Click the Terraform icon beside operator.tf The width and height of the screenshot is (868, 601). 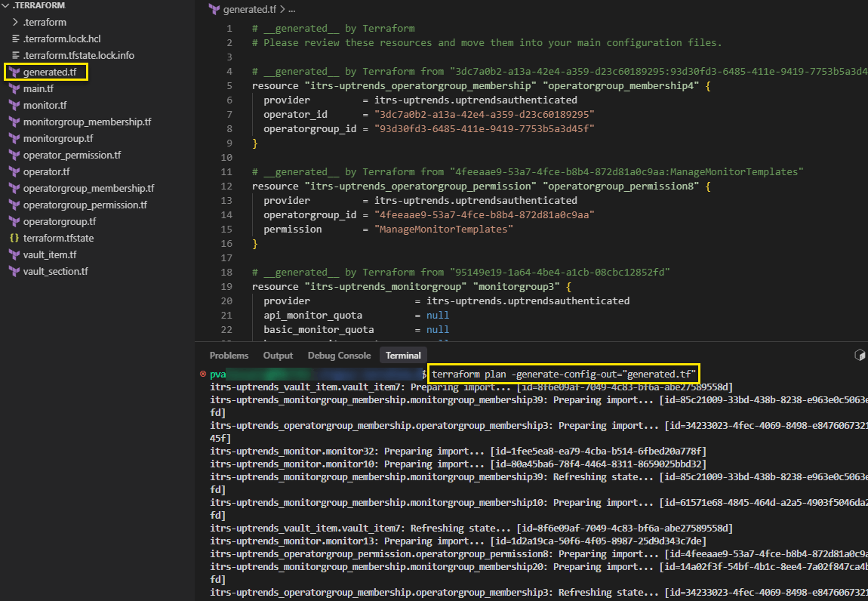tap(13, 171)
